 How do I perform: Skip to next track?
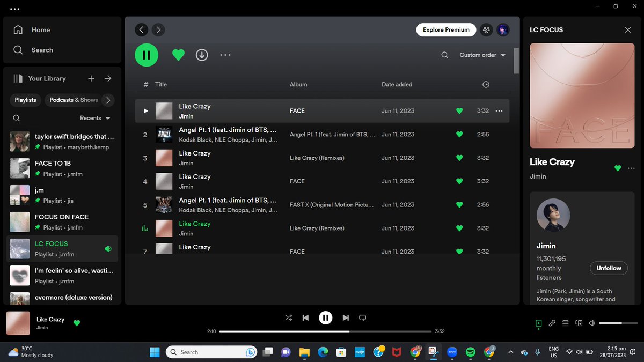[346, 317]
